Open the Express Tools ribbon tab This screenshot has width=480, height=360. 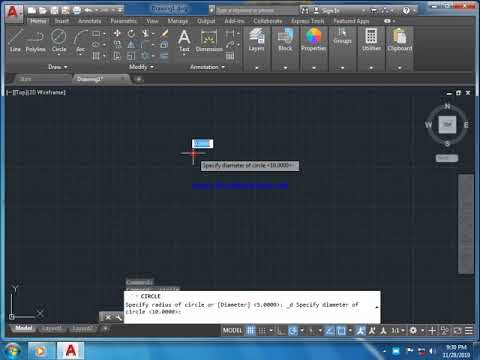[x=307, y=21]
